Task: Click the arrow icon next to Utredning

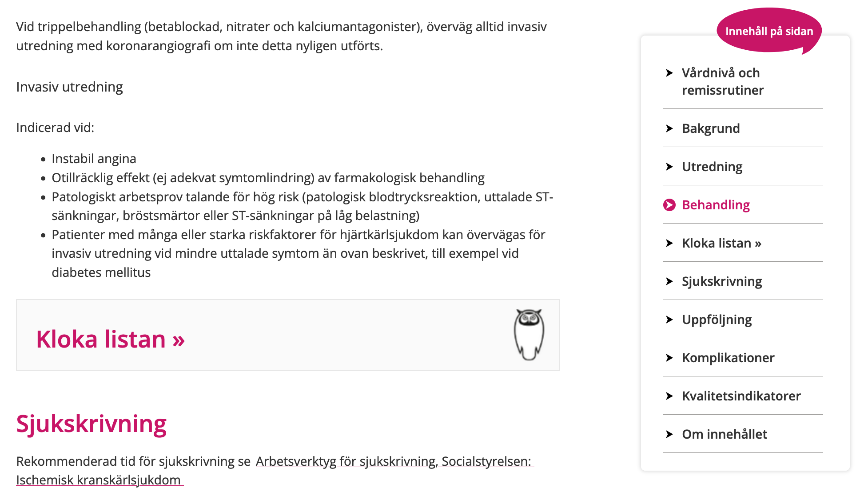Action: pyautogui.click(x=669, y=167)
